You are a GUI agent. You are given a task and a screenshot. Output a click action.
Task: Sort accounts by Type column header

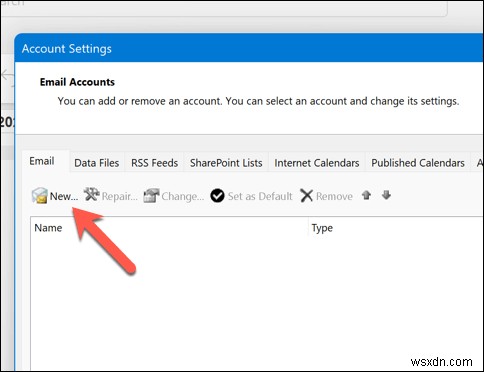pos(397,228)
